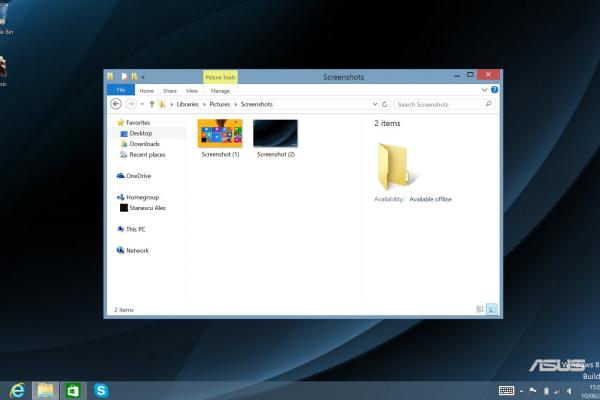Click the New Folder quick access icon
Image resolution: width=600 pixels, height=400 pixels.
coord(134,77)
